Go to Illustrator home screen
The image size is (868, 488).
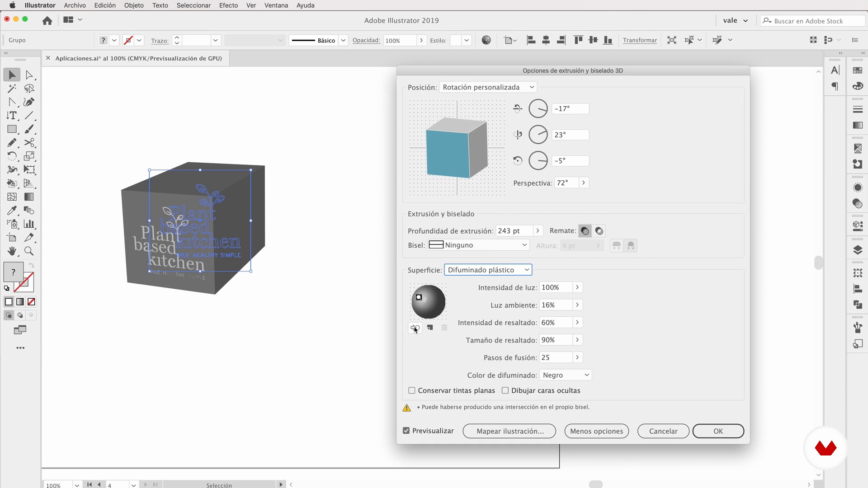click(47, 20)
